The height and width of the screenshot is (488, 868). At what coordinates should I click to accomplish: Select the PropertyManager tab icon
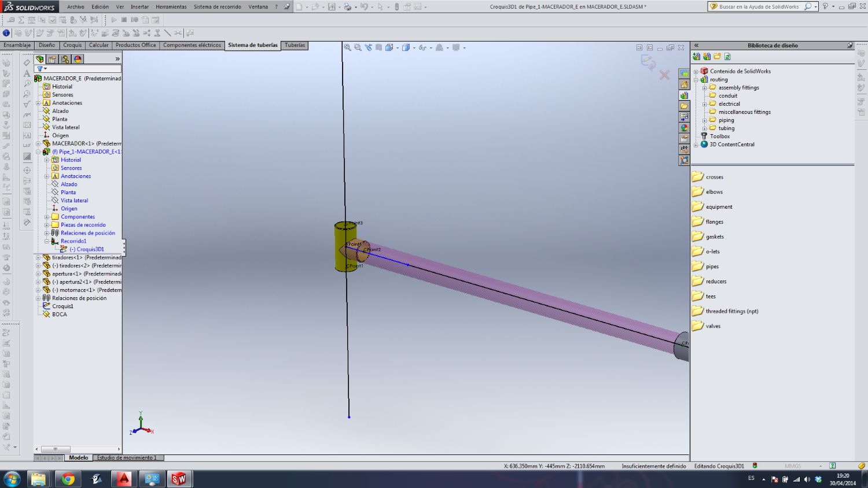(x=52, y=59)
